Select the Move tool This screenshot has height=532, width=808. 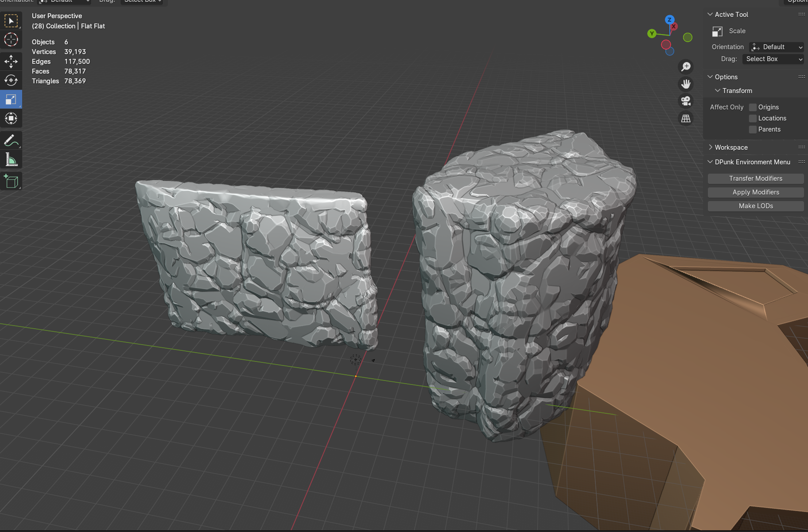point(11,62)
